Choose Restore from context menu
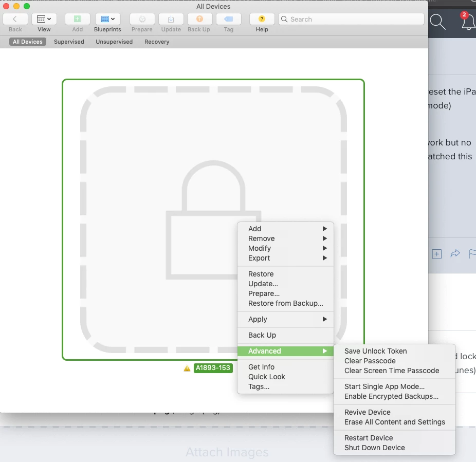This screenshot has width=476, height=462. point(285,274)
